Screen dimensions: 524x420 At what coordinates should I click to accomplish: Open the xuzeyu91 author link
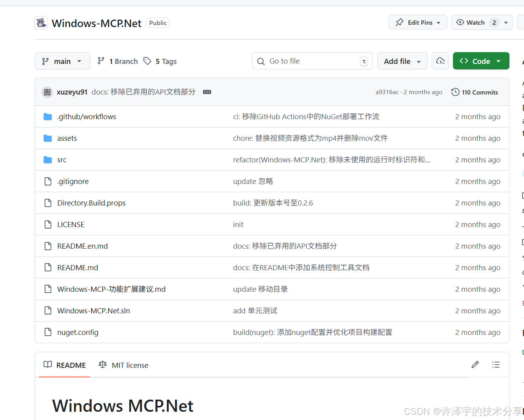tap(72, 92)
